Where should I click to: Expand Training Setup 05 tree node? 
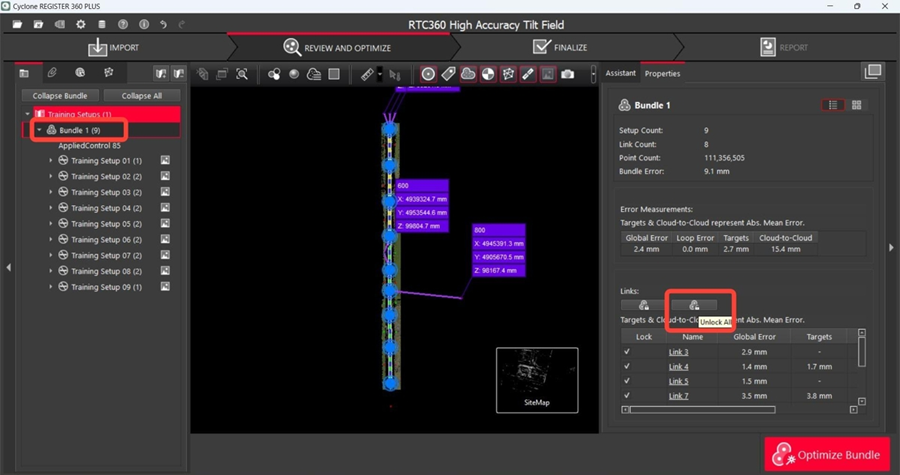51,224
